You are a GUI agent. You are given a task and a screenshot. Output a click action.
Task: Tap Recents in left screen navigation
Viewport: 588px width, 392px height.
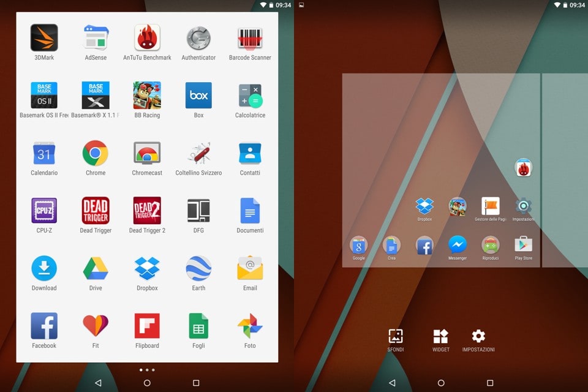(x=196, y=383)
